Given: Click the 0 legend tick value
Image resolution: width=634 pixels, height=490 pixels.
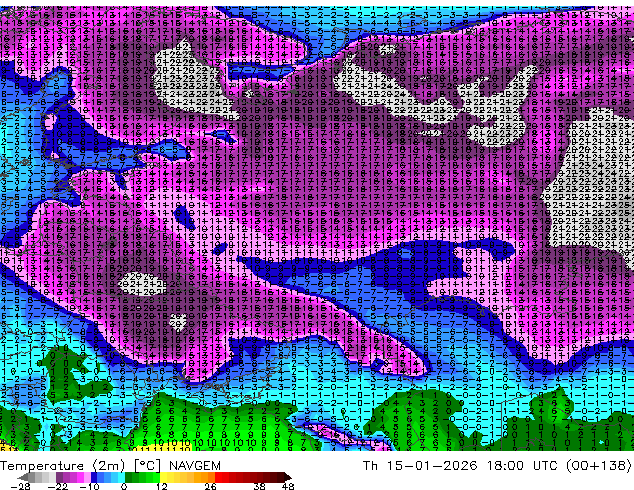Looking at the screenshot, I should coord(123,486).
